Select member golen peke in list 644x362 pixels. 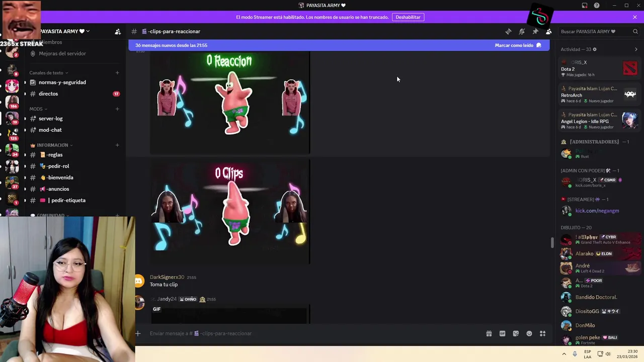(x=600, y=339)
